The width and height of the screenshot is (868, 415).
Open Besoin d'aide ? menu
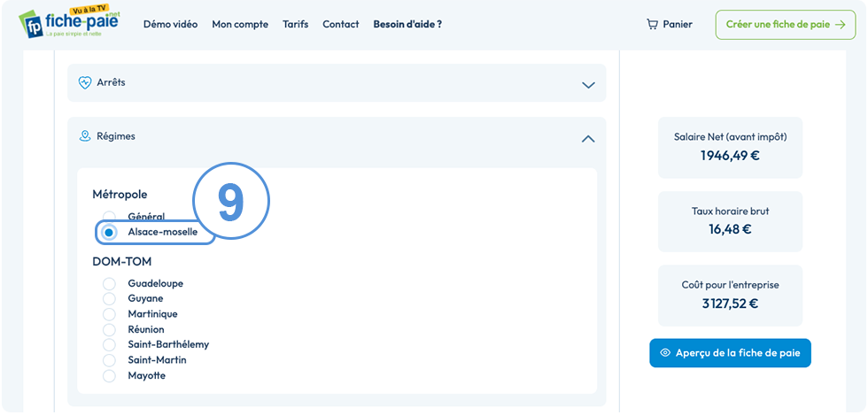pos(407,25)
